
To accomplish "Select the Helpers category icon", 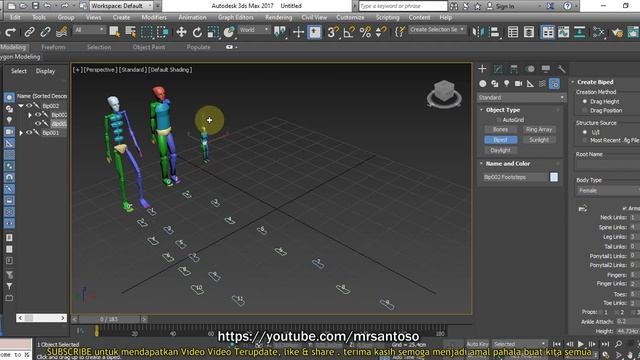I will 530,84.
